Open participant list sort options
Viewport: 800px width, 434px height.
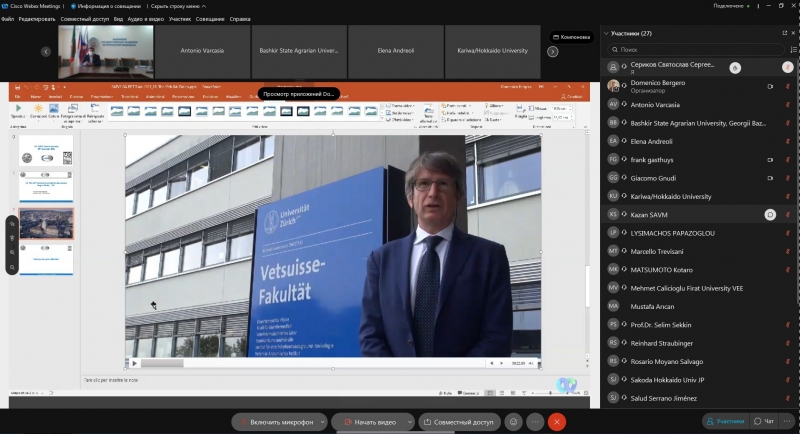(793, 49)
